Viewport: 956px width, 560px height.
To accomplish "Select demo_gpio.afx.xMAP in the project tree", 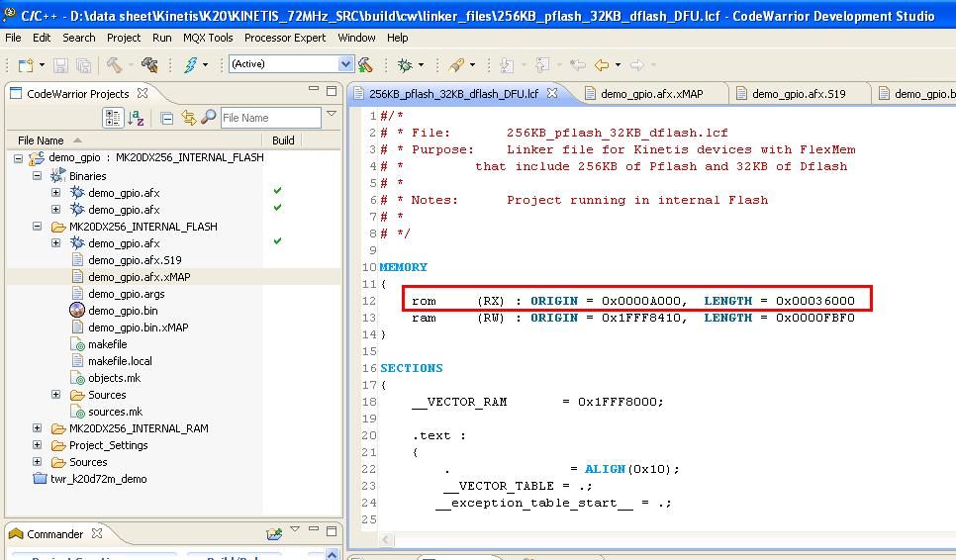I will (x=139, y=277).
